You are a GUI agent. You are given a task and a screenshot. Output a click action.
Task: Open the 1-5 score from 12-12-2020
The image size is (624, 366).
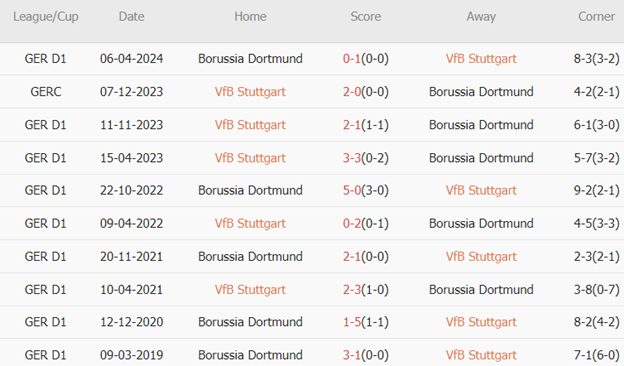352,322
